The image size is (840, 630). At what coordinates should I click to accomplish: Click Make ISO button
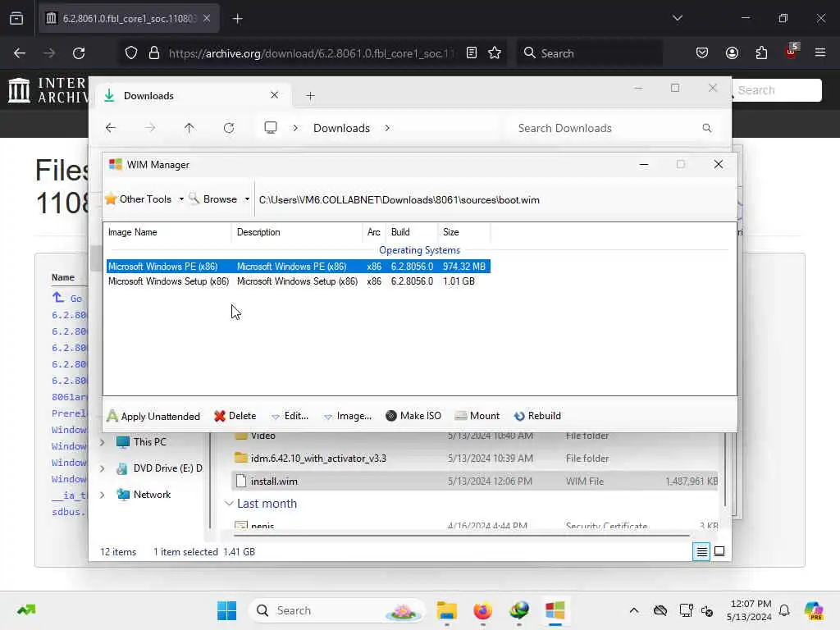click(x=413, y=416)
